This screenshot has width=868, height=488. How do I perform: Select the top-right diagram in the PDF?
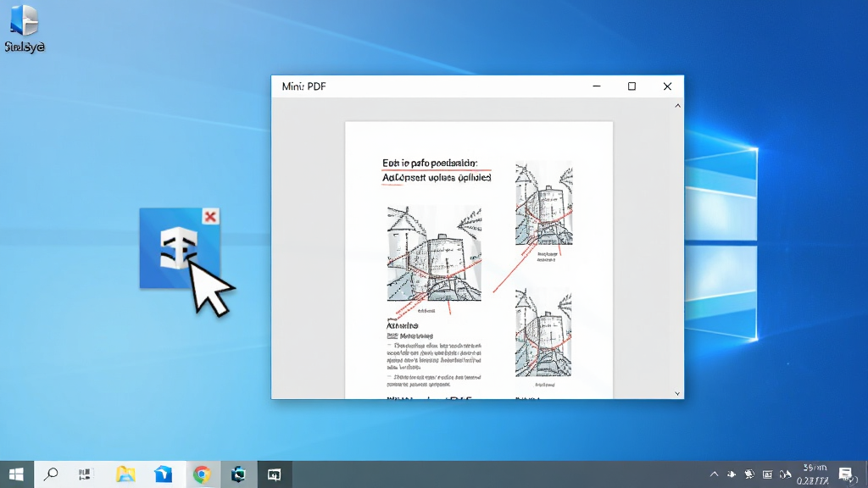pos(543,203)
